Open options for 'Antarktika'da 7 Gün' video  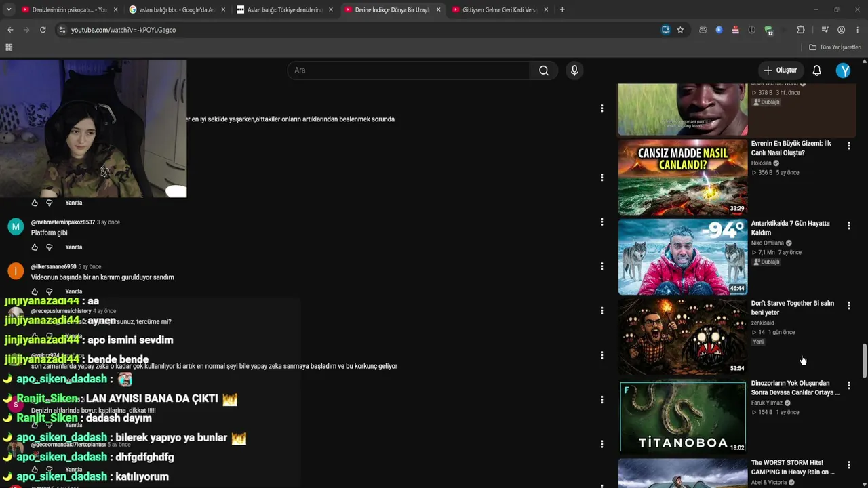848,226
